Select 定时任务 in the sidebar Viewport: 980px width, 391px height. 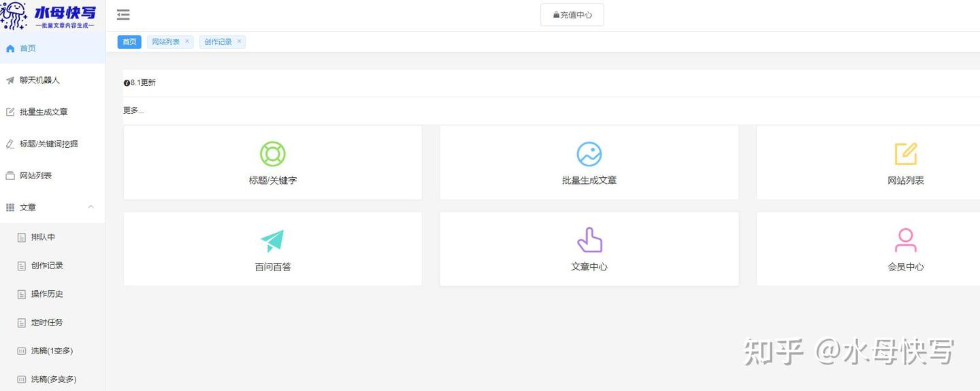52,322
